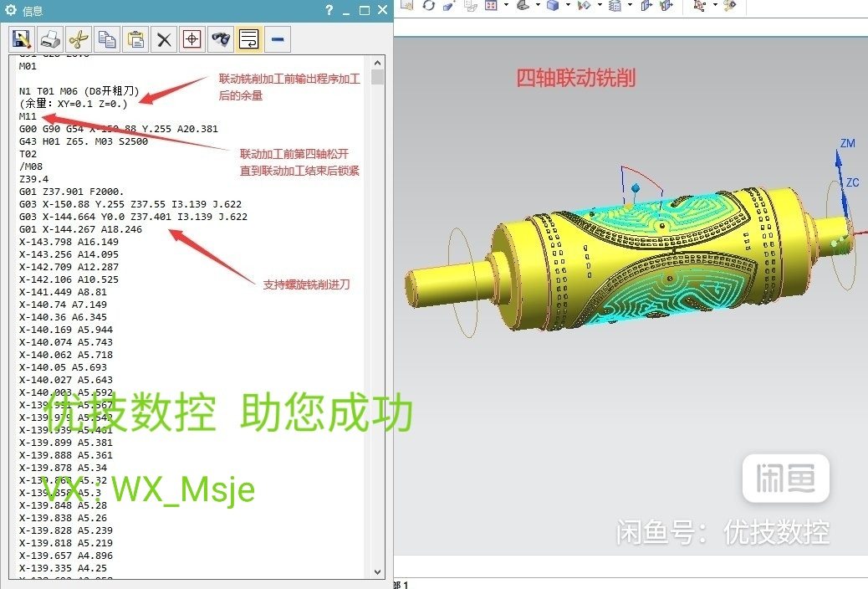Click the face analysis diamond icon
The image size is (868, 589).
(584, 5)
